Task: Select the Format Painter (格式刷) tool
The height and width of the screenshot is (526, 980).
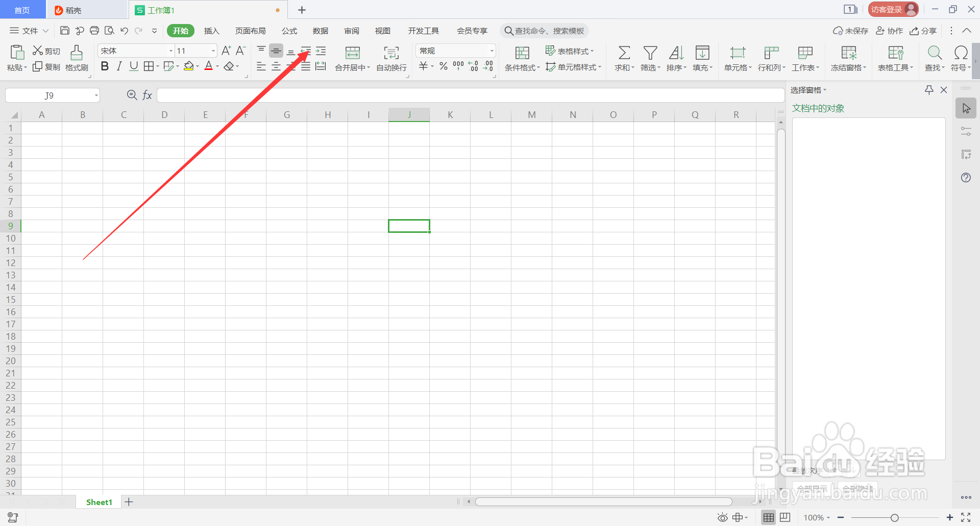Action: (x=77, y=58)
